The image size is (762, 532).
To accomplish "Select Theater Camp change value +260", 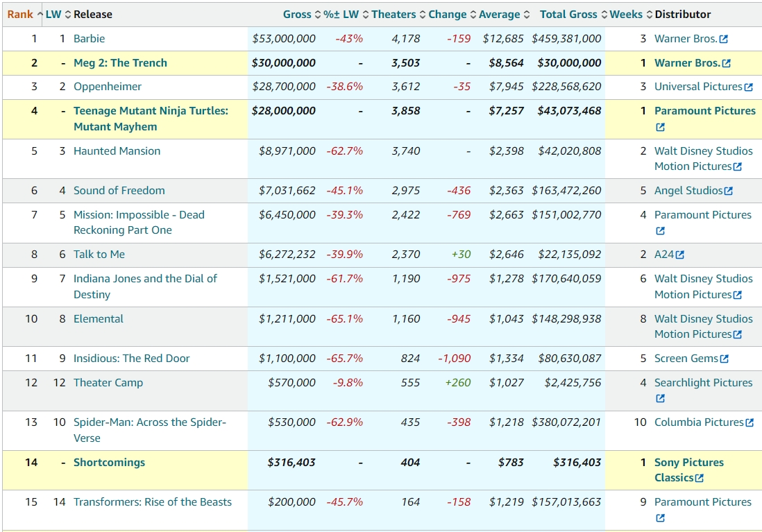I will coord(458,382).
